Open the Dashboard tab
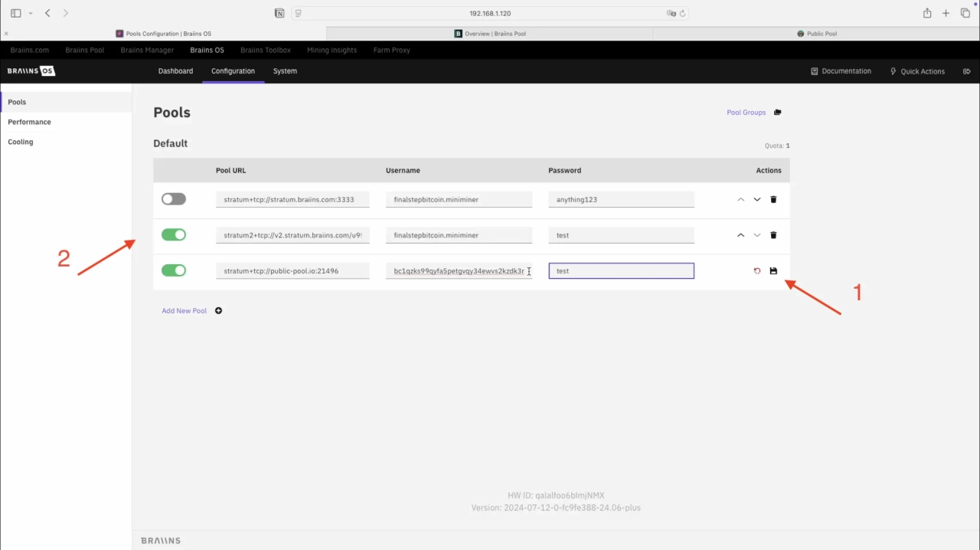980x550 pixels. [175, 71]
